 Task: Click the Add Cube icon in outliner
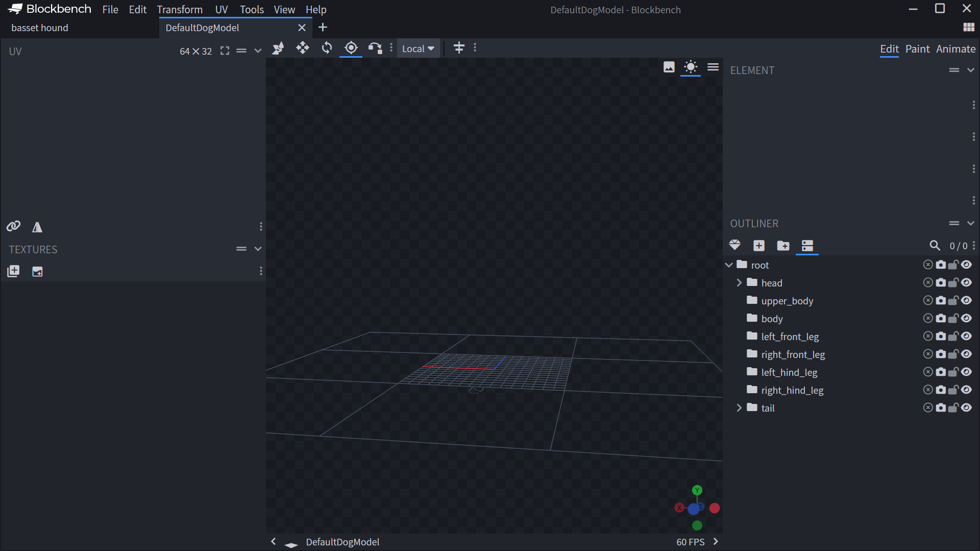pyautogui.click(x=759, y=246)
